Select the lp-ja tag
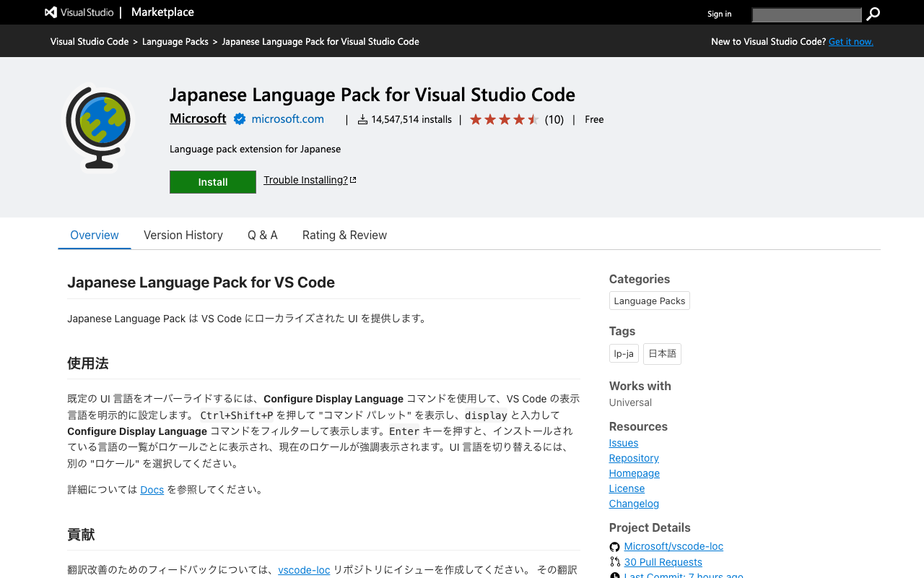Image resolution: width=924 pixels, height=578 pixels. 624,353
